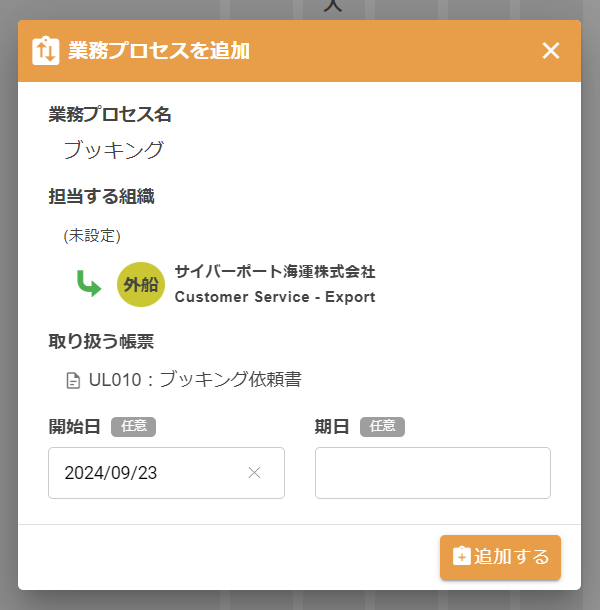Click the yellow 外船 badge

point(140,284)
